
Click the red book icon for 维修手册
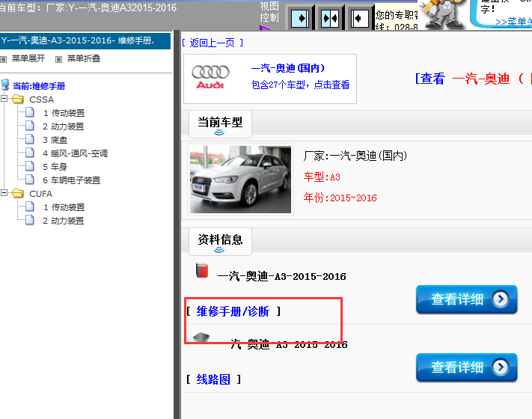click(202, 271)
